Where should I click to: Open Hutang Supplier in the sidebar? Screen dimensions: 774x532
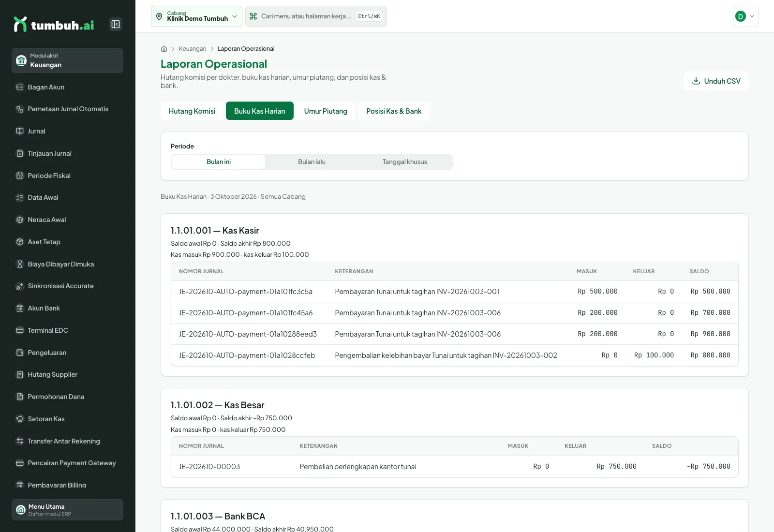67,374
